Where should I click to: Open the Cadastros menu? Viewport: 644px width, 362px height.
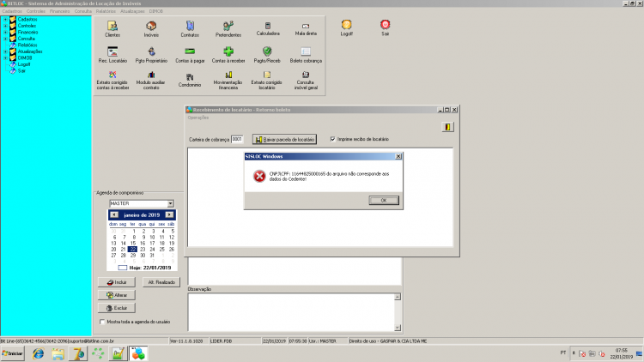pos(12,11)
